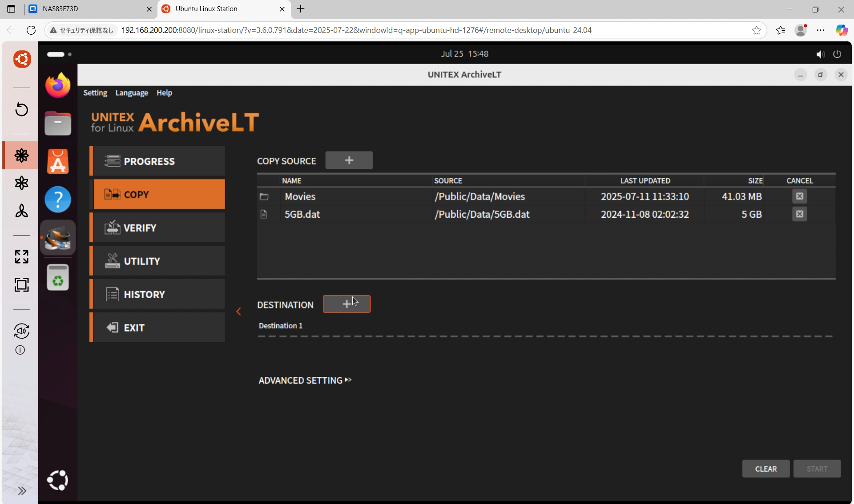
Task: Collapse sidebar with orange left chevron
Action: [x=239, y=312]
